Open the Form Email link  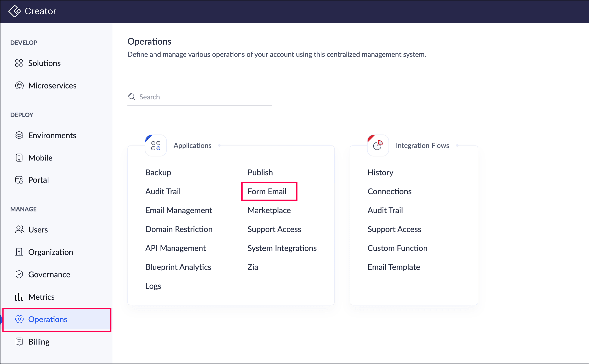pyautogui.click(x=267, y=191)
